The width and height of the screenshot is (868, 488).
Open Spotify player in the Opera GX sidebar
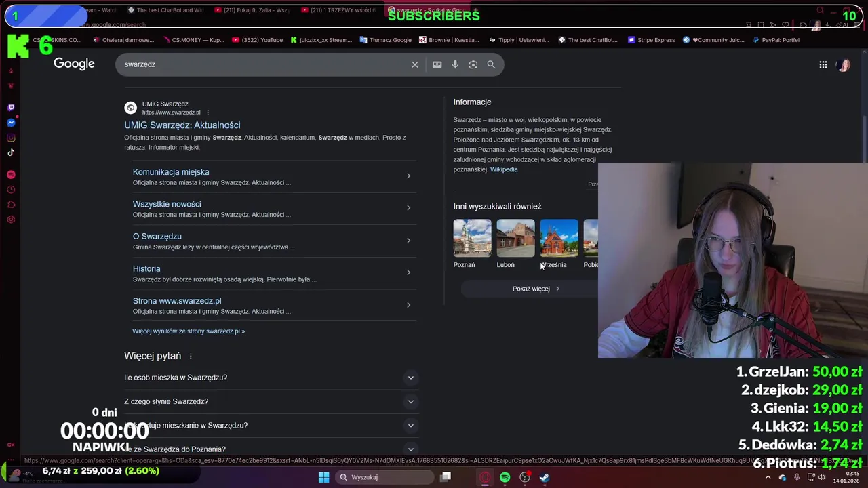tap(11, 175)
